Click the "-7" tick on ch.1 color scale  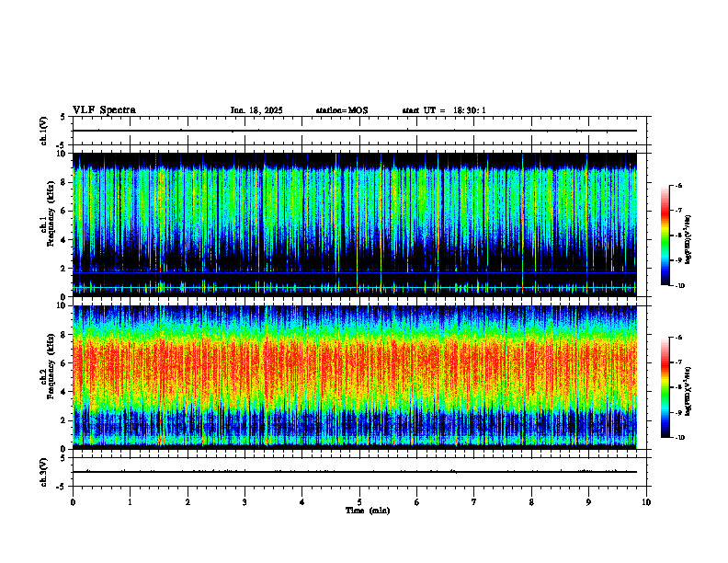tap(678, 210)
